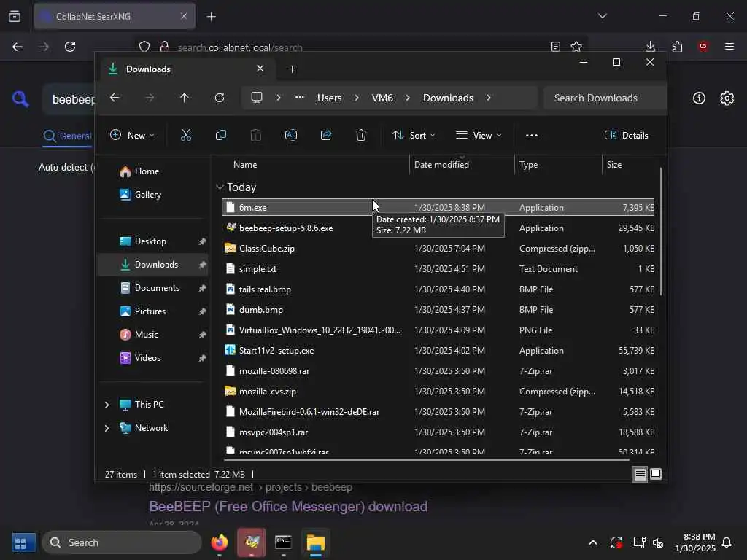Select the CollabNet SearXNG Firefox tab
Image resolution: width=747 pixels, height=560 pixels.
[x=115, y=16]
